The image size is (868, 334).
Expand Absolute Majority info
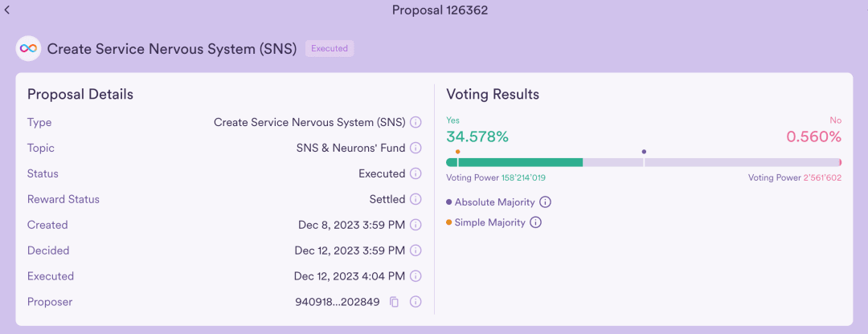[545, 202]
